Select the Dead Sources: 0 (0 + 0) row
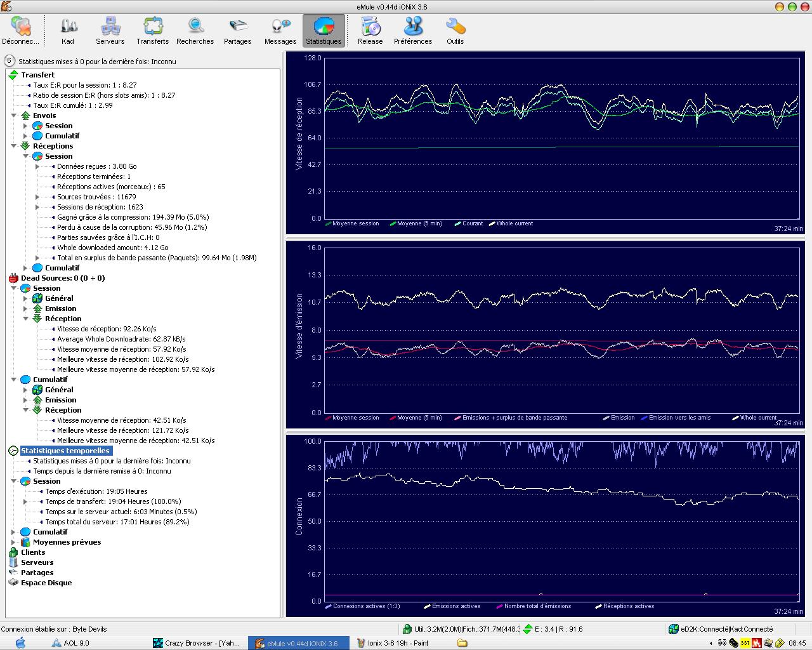812x650 pixels. (63, 278)
